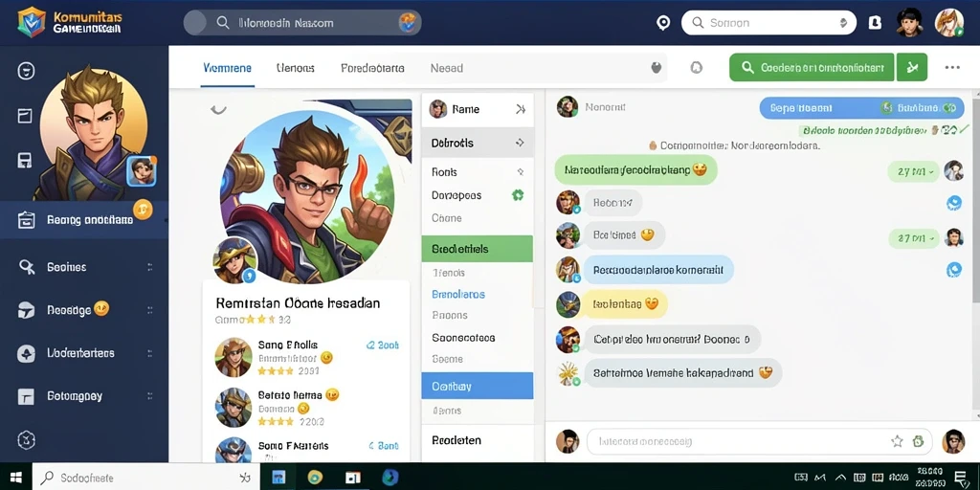
Task: Click the green Ceedere search button
Action: (812, 68)
